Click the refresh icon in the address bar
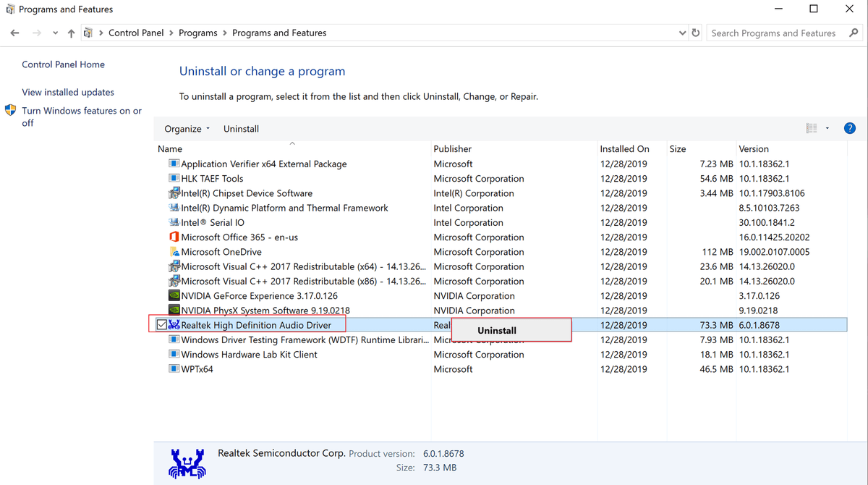868x485 pixels. (x=695, y=33)
